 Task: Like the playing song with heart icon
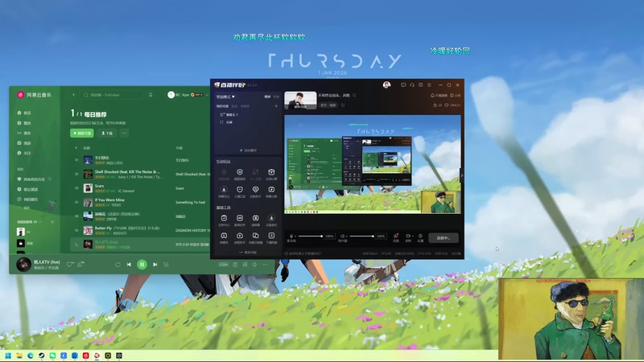(70, 265)
